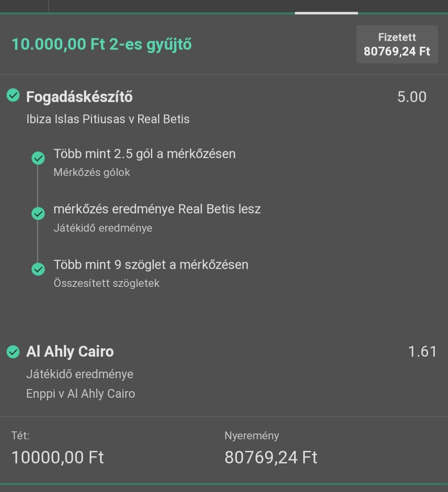The height and width of the screenshot is (492, 448).
Task: Open the Al Ahly Cairo selection title
Action: [x=70, y=352]
